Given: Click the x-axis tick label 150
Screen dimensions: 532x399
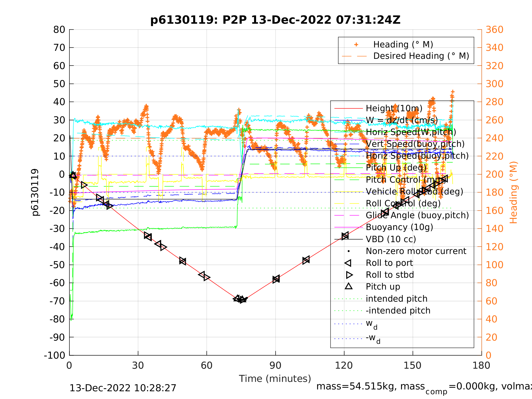Looking at the screenshot, I should [412, 365].
